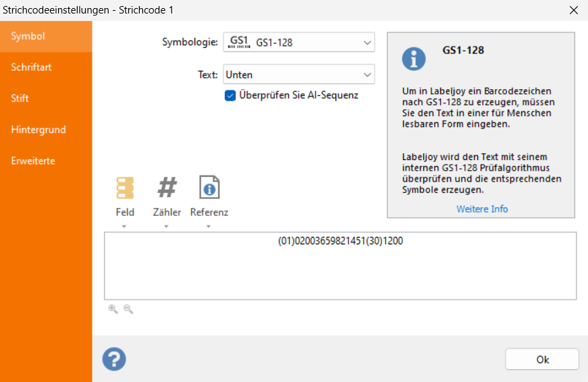Expand the arrow below Feld

click(124, 226)
